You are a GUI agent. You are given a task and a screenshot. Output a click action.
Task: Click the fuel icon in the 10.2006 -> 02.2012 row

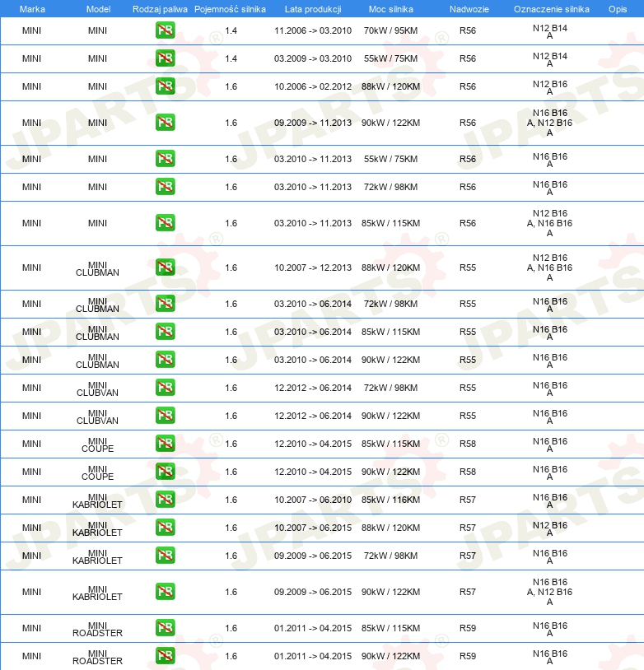click(x=165, y=86)
